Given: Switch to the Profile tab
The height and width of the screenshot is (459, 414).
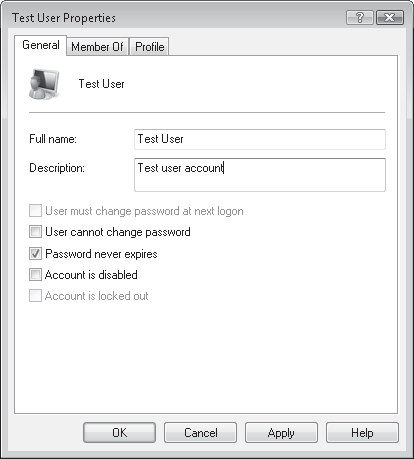Looking at the screenshot, I should point(149,47).
